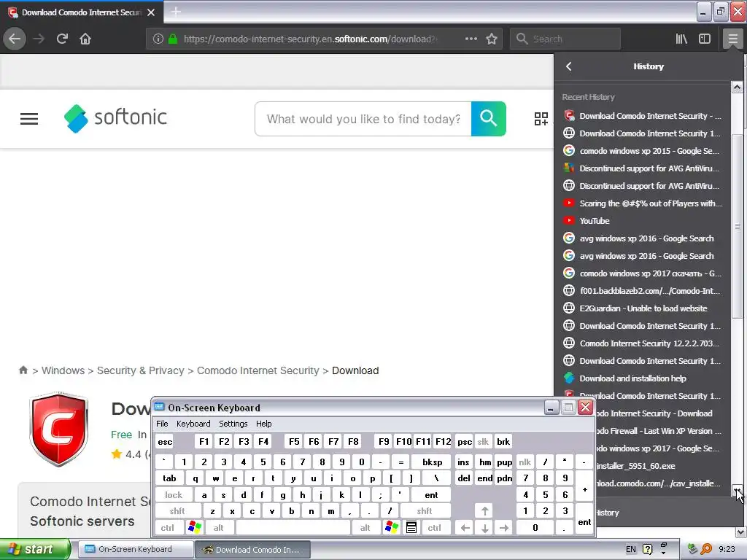This screenshot has width=747, height=560.
Task: Click the application menu key on keyboard
Action: [411, 528]
